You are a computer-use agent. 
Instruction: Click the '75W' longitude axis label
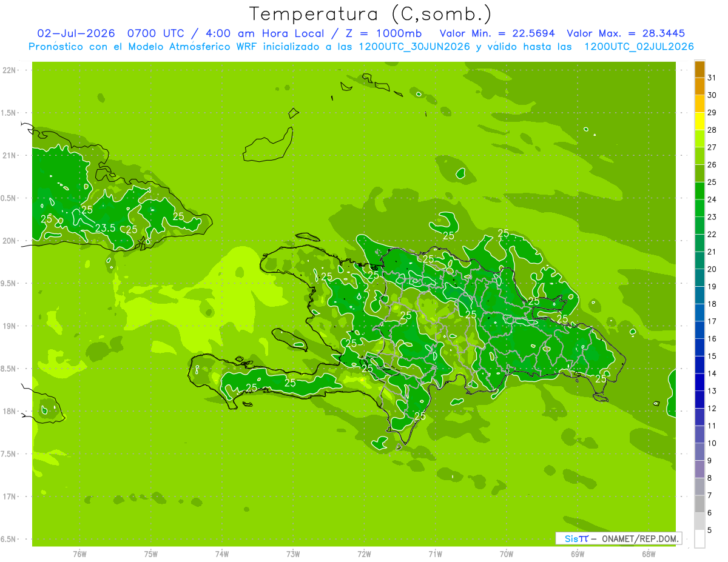click(x=151, y=554)
